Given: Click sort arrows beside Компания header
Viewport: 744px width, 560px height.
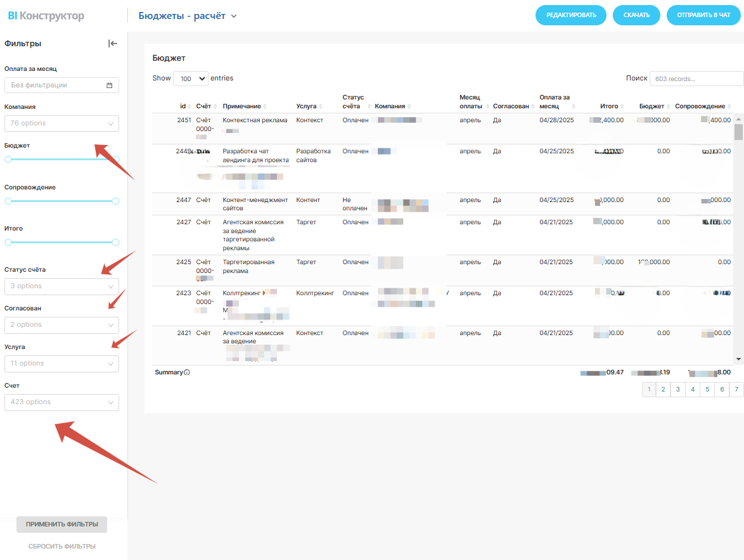Looking at the screenshot, I should (409, 106).
